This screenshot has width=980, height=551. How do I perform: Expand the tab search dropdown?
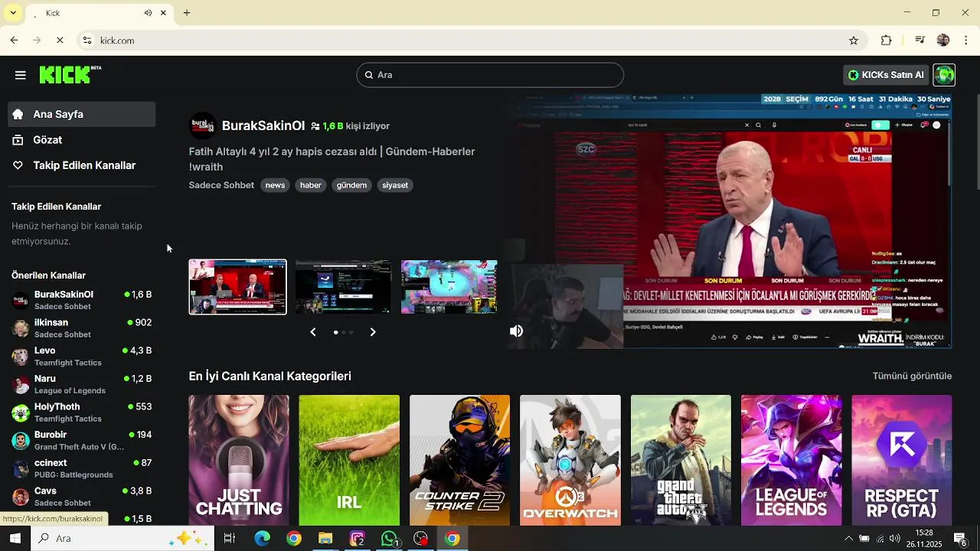(13, 13)
